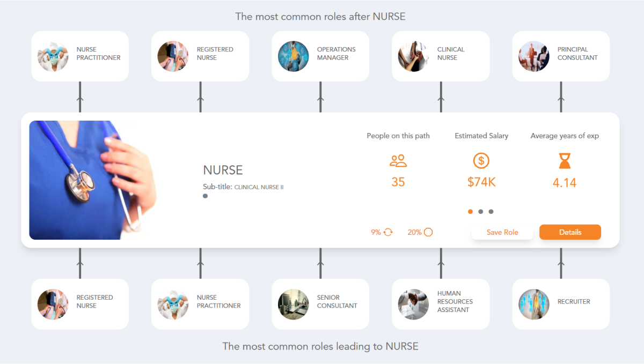The height and width of the screenshot is (364, 644).
Task: Select the second carousel dot
Action: [x=481, y=212]
